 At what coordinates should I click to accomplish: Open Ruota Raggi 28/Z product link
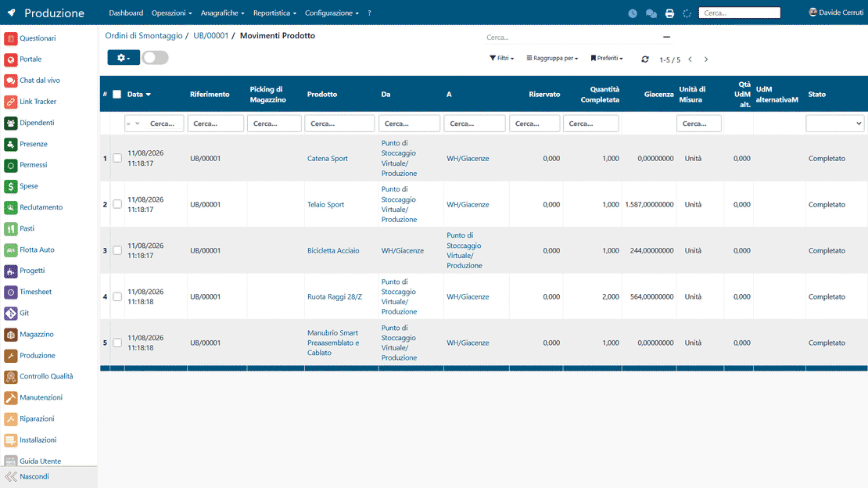335,297
